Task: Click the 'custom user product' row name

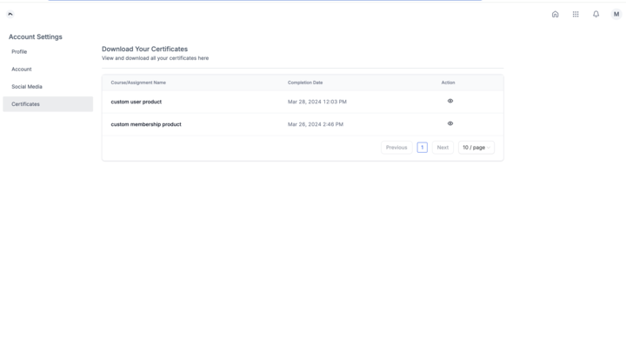Action: [137, 102]
